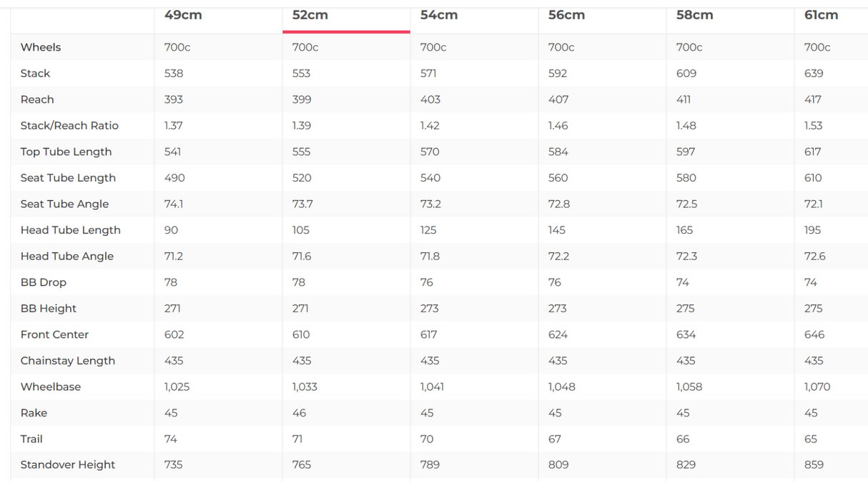Select the 52cm size column header
The width and height of the screenshot is (868, 488).
coord(310,15)
